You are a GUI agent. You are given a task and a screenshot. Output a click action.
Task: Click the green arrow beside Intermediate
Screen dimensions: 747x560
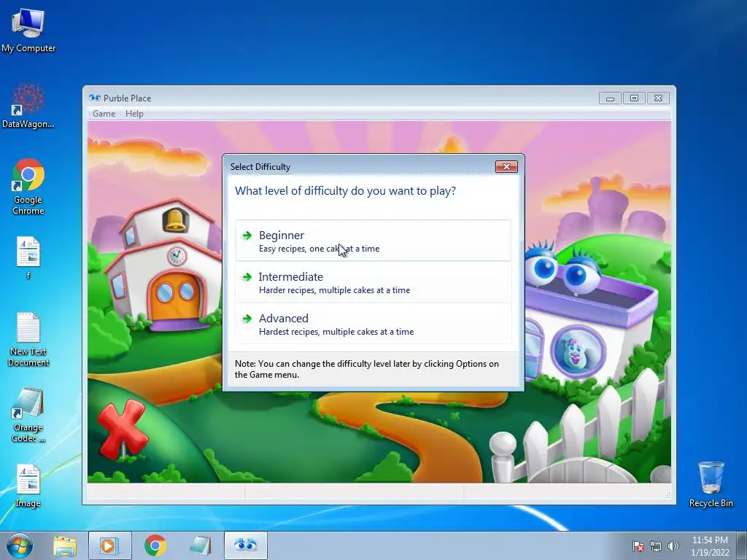coord(247,276)
